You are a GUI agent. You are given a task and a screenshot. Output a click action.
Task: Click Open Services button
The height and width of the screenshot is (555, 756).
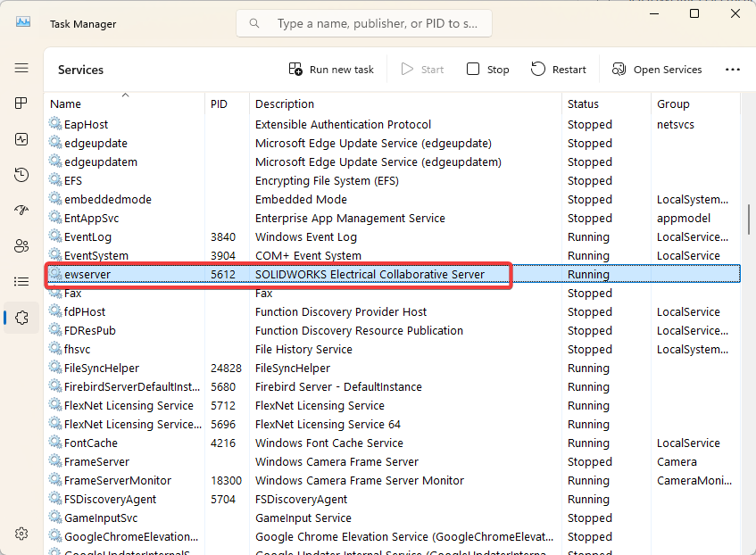pos(657,70)
